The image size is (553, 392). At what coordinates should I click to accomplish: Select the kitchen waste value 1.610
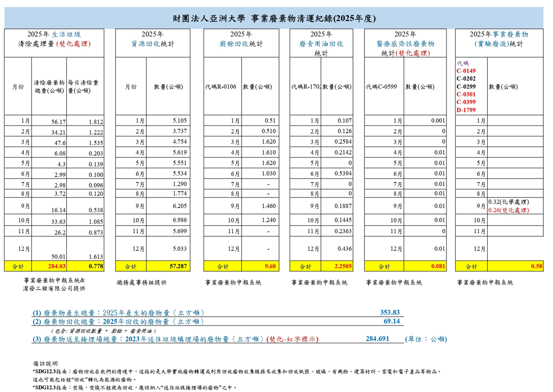(x=269, y=152)
